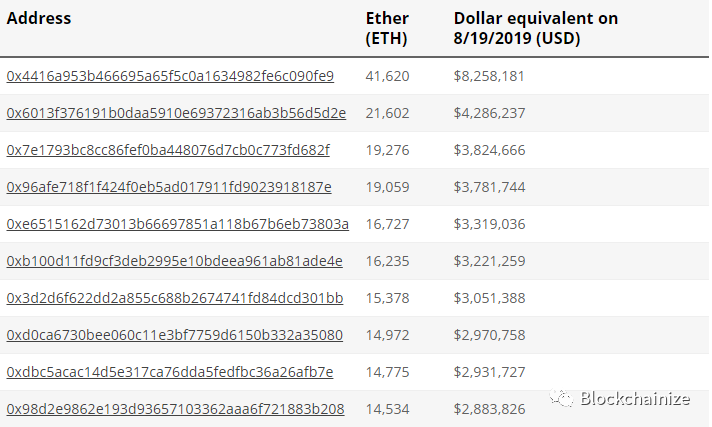This screenshot has height=427, width=712.
Task: Open address 0xe6515162d73013b66697851a118b67b6eb73803a
Action: [178, 224]
